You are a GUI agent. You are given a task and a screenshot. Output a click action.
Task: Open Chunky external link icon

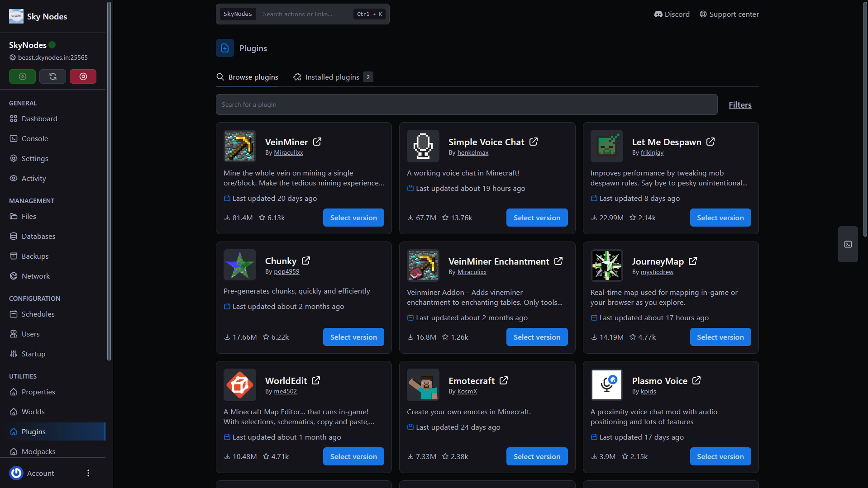point(306,261)
